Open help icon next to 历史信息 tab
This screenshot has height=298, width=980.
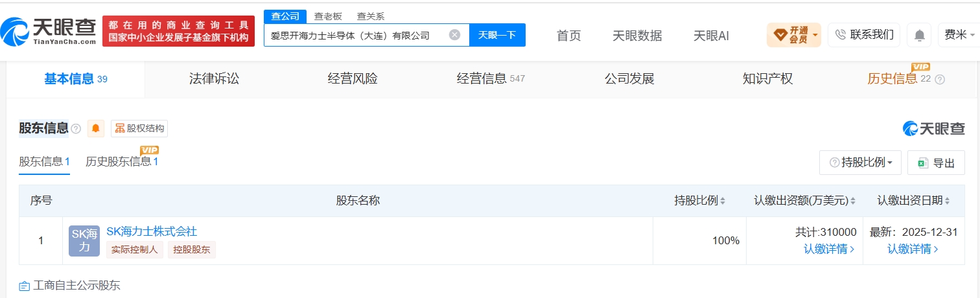(x=940, y=79)
